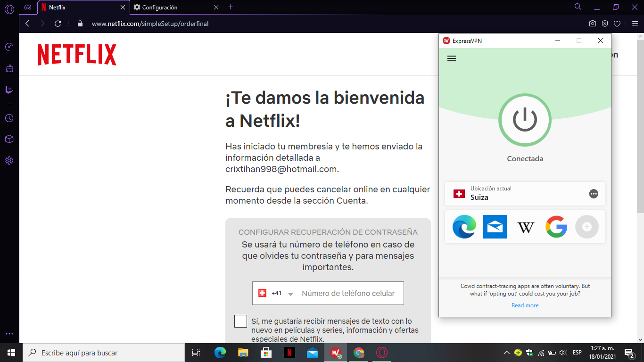
Task: Add a new shortcut in ExpressVPN
Action: tap(587, 227)
